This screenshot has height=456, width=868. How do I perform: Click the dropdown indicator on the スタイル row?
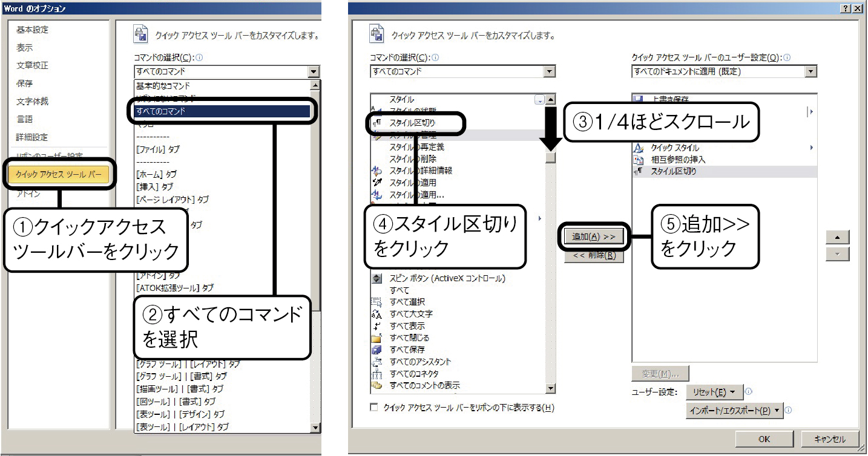tap(540, 100)
